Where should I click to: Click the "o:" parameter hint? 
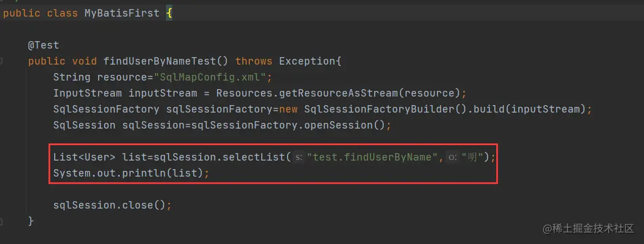tap(453, 157)
